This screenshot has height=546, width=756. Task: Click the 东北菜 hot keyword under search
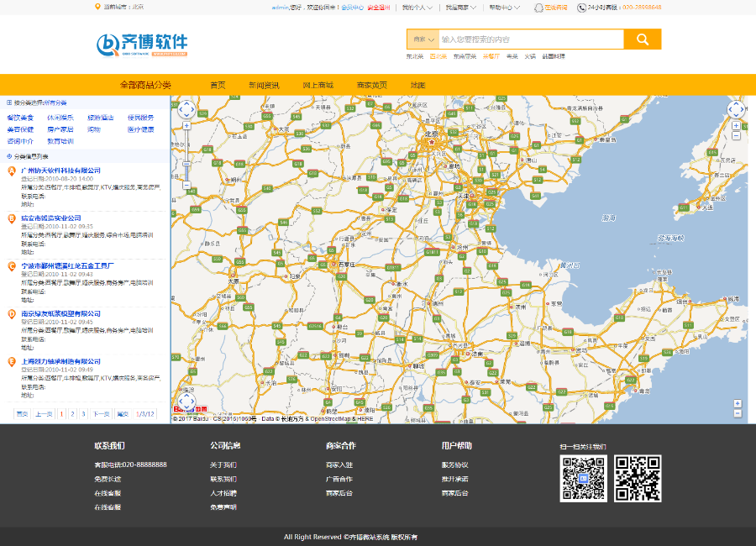click(415, 56)
